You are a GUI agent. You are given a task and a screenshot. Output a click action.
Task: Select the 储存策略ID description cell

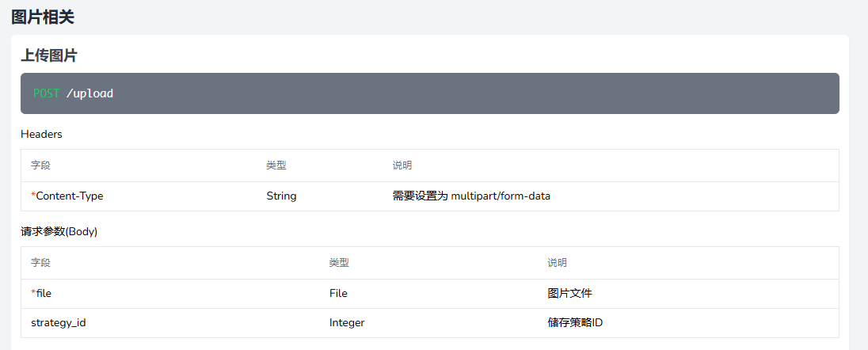(x=575, y=322)
